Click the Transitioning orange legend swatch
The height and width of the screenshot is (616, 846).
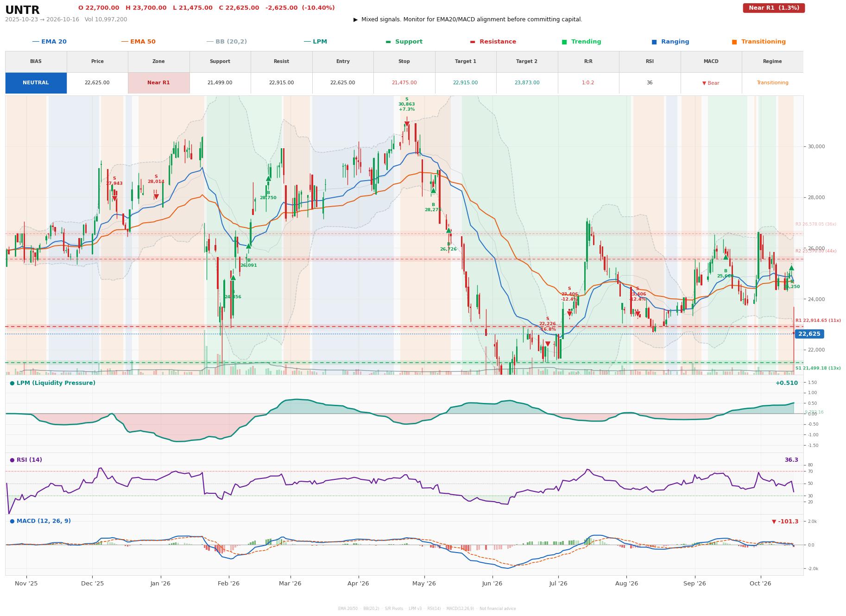coord(734,42)
